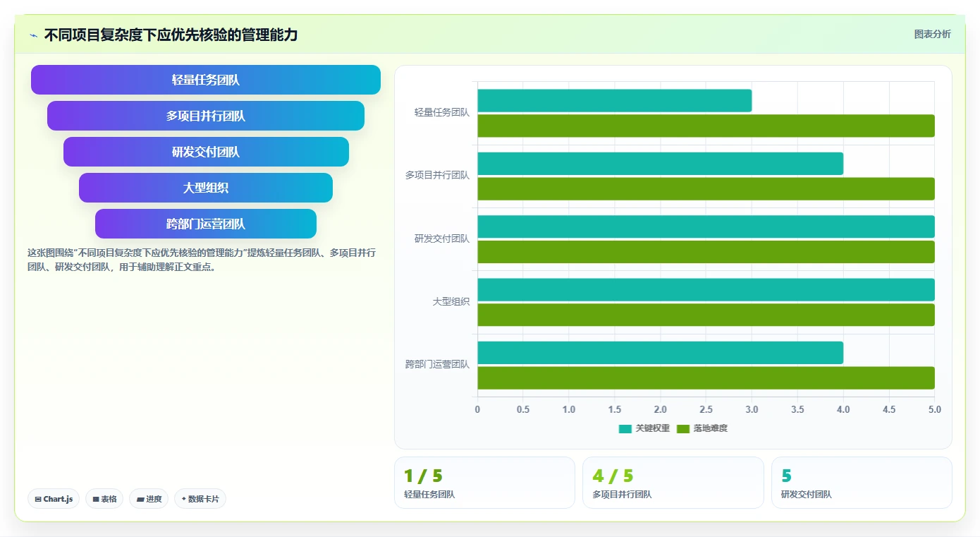Click the 大型组织 y-axis label
Viewport: 980px width, 537px height.
point(451,301)
